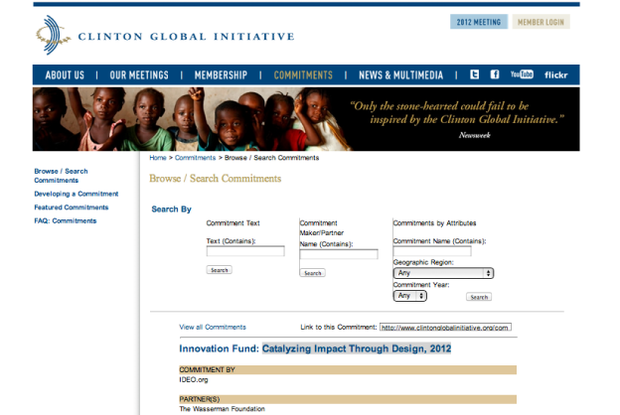This screenshot has height=415, width=620.
Task: Click the 2012 Meeting button
Action: [x=479, y=22]
